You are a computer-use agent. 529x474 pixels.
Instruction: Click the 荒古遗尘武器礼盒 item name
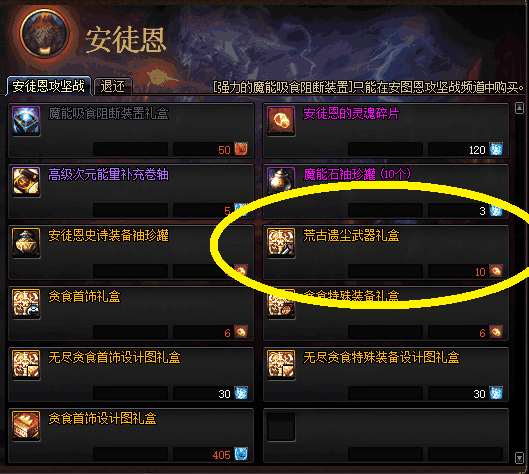coord(351,235)
